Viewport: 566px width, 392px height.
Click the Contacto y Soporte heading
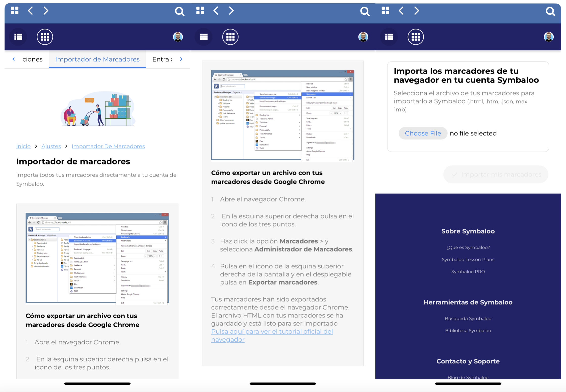(468, 361)
